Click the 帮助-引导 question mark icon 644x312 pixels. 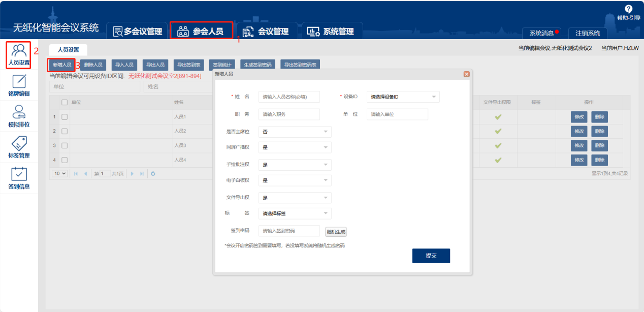[628, 9]
